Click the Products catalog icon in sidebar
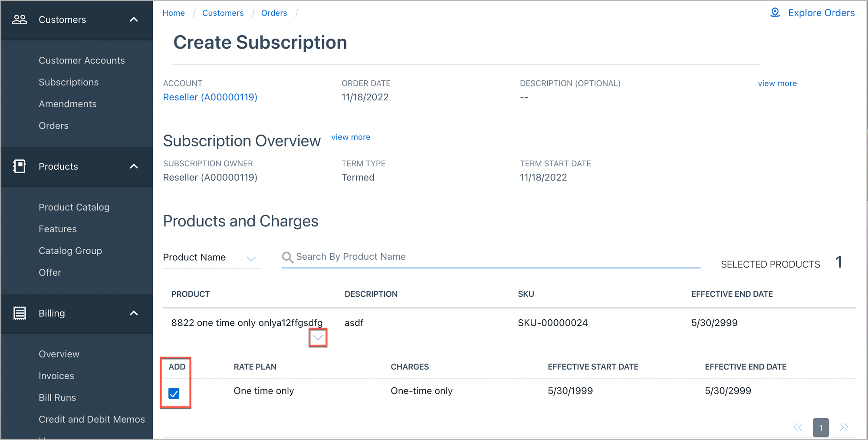The height and width of the screenshot is (440, 868). pos(19,166)
